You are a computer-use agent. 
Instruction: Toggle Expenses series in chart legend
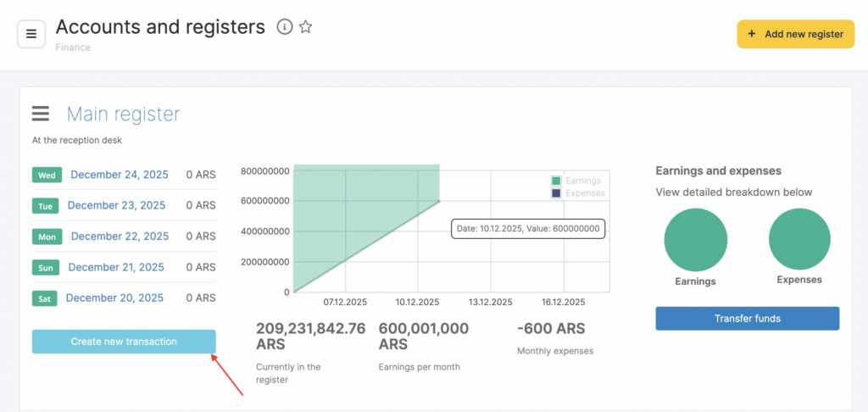click(x=577, y=193)
